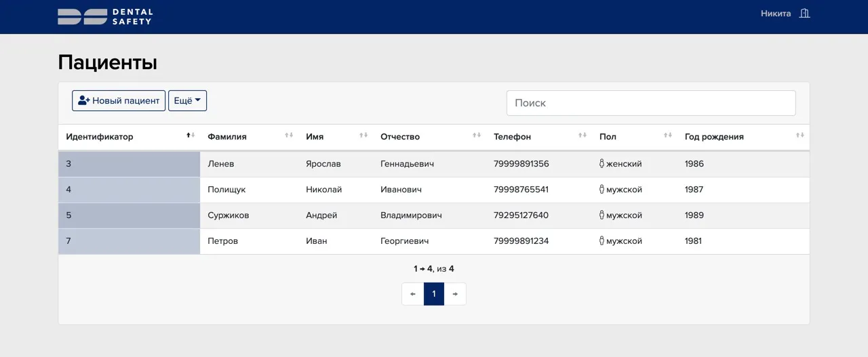868x357 pixels.
Task: Sort by Идентификатор column arrows
Action: pos(191,136)
